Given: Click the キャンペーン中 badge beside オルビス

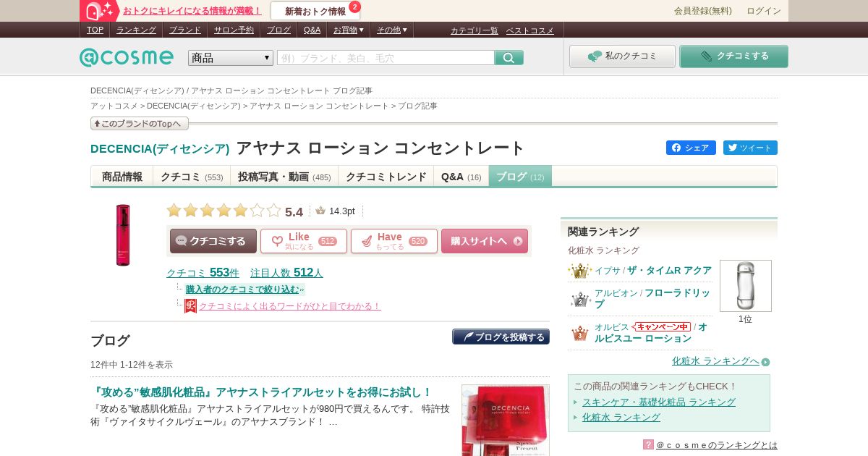Looking at the screenshot, I should pyautogui.click(x=662, y=326).
